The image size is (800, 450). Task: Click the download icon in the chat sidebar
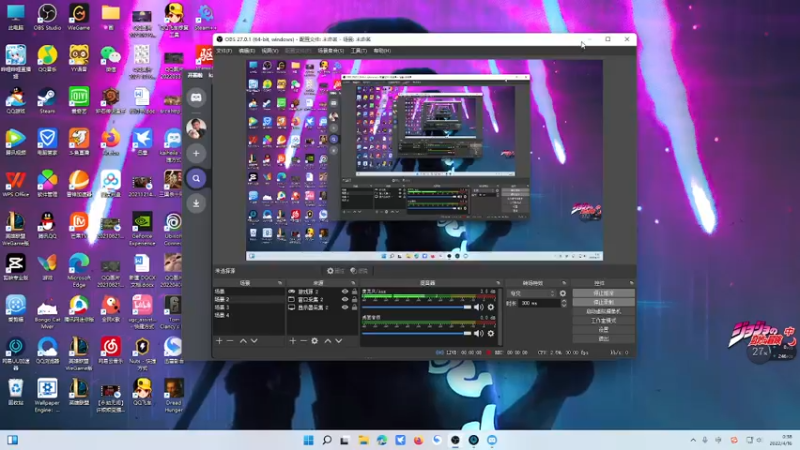196,203
